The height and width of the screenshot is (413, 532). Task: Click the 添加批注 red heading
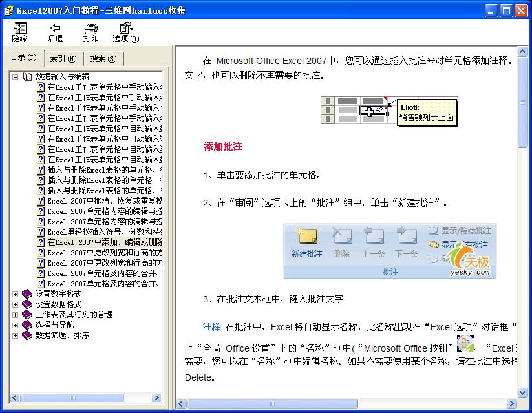click(223, 147)
